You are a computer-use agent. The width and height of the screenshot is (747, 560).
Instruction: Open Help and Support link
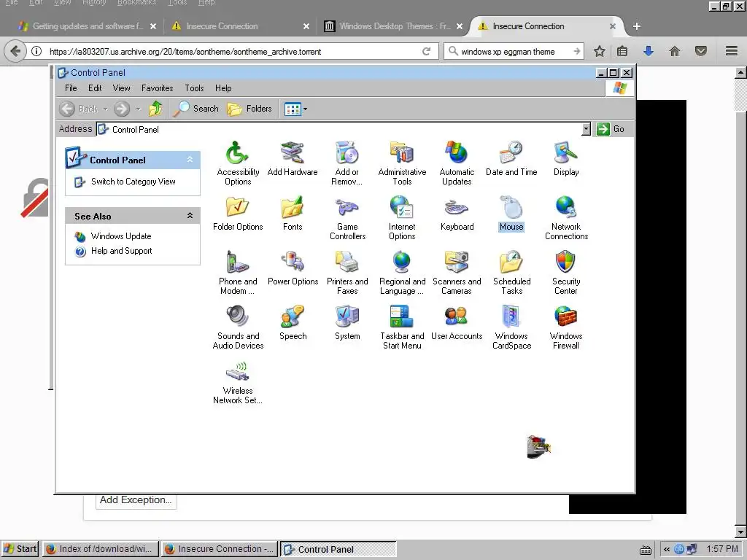coord(122,251)
